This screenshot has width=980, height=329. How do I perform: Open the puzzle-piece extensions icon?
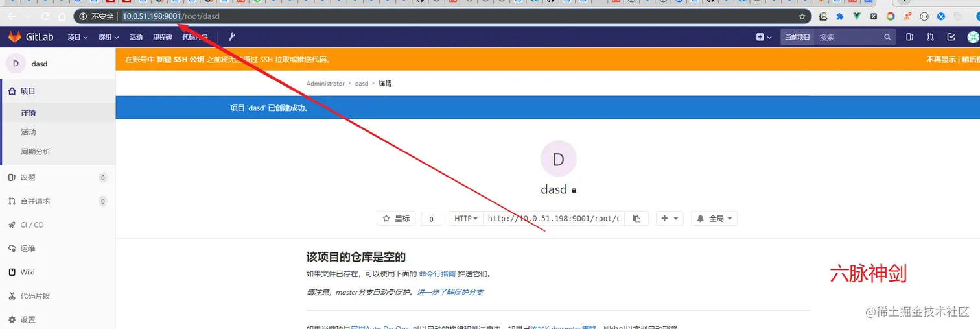(x=840, y=16)
